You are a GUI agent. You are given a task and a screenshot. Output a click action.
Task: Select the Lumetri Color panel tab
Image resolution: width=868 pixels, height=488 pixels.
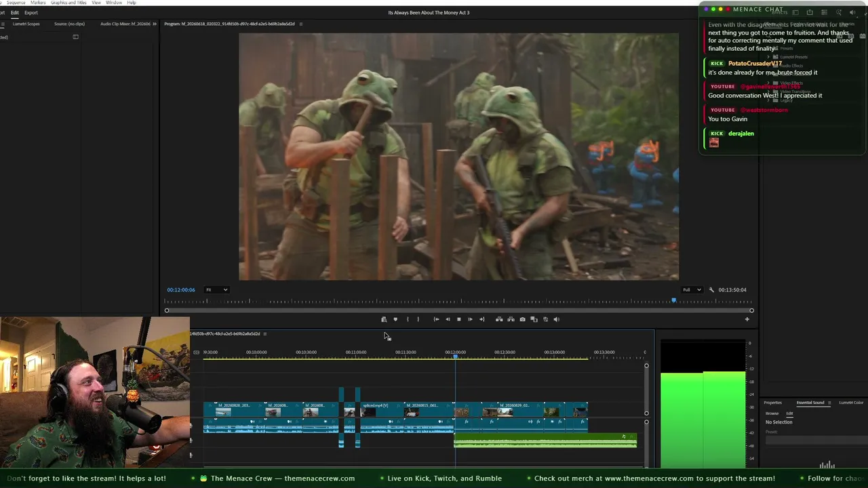coord(852,403)
